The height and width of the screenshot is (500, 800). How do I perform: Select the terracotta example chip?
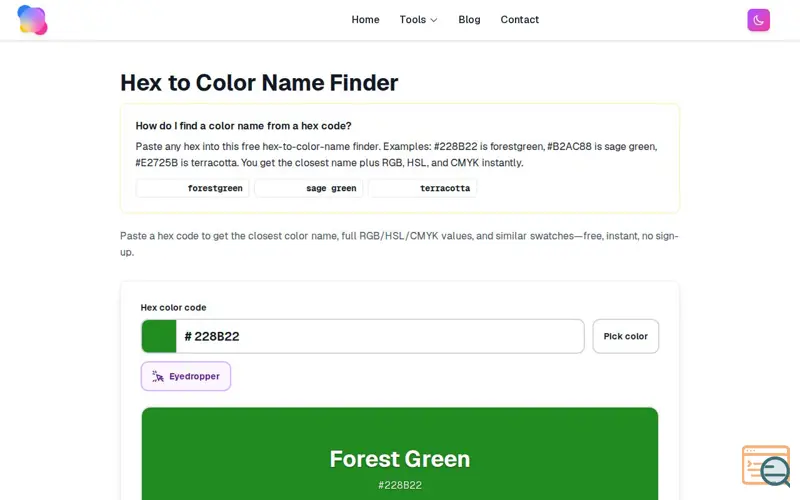(x=422, y=188)
